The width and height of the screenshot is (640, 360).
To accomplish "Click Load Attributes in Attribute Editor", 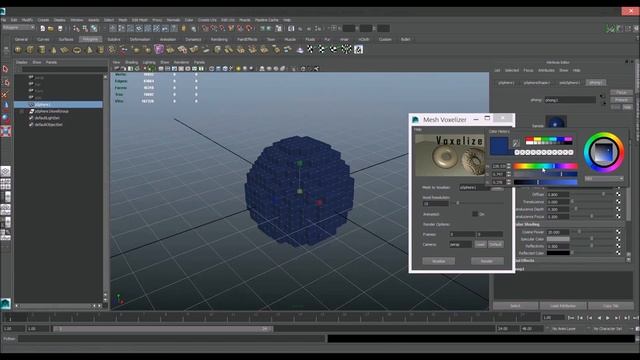I will point(563,306).
